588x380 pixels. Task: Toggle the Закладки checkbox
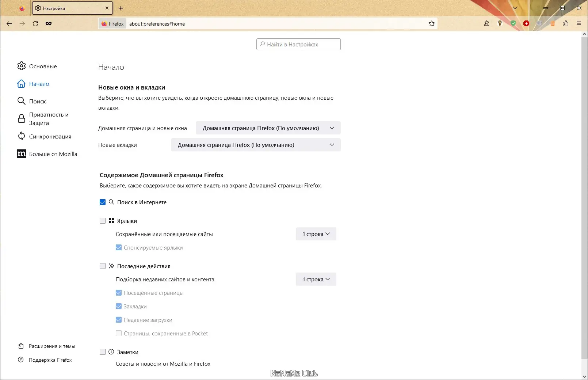coord(119,306)
